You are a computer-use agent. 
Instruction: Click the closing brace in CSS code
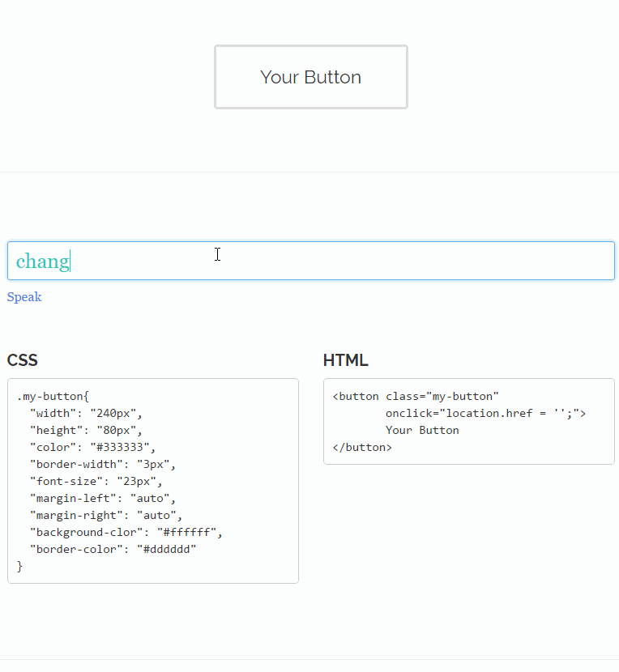(x=20, y=566)
